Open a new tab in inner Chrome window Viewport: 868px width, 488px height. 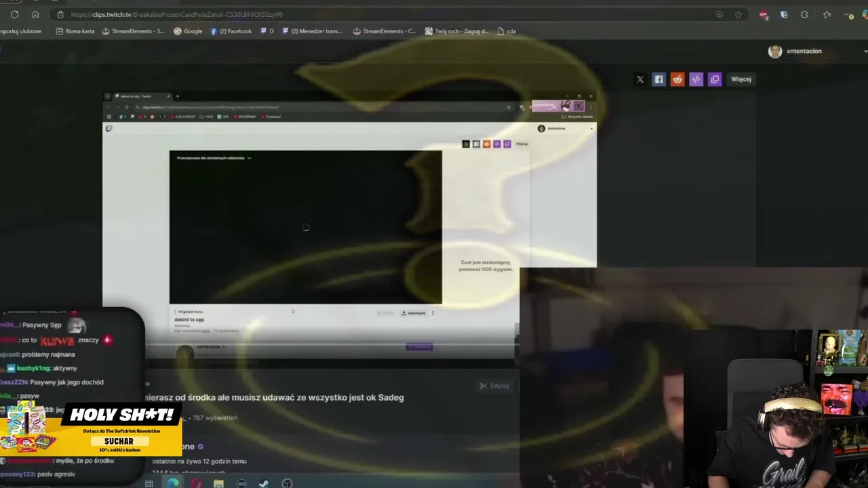178,96
